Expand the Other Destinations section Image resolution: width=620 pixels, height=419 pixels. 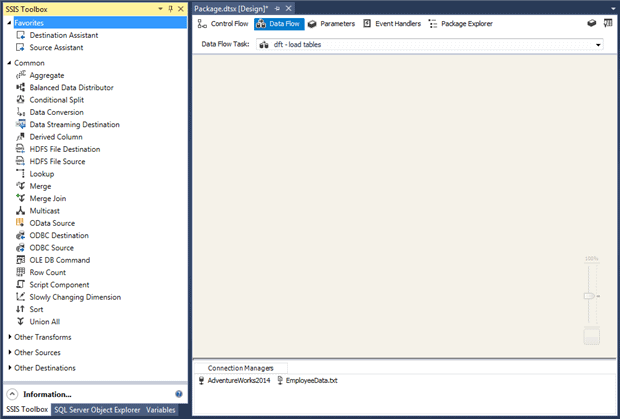pos(9,368)
